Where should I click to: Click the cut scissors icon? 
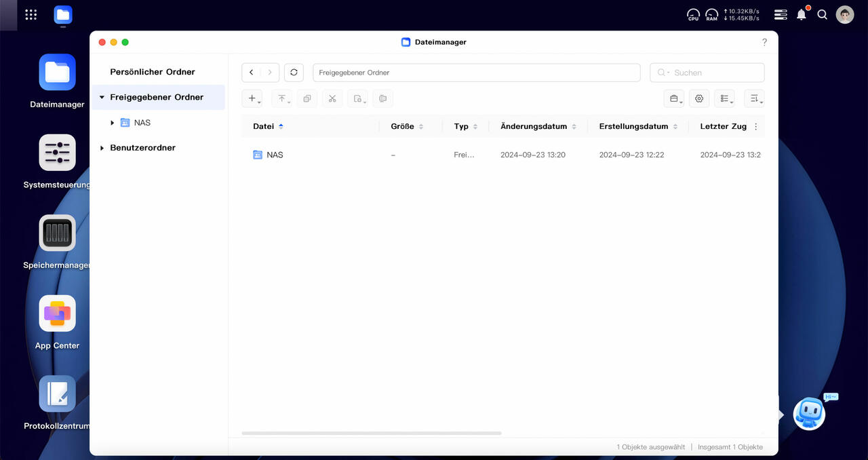point(332,98)
